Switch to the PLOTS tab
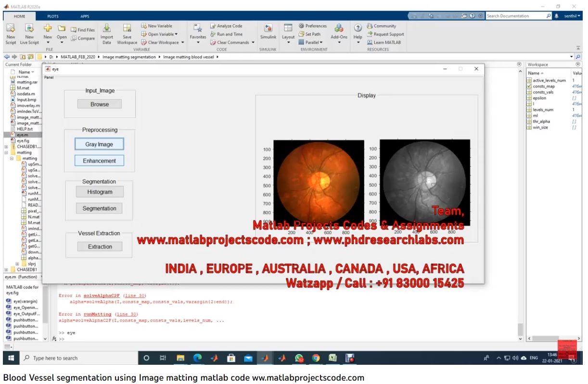Screen dimensions: 588x384 point(53,16)
